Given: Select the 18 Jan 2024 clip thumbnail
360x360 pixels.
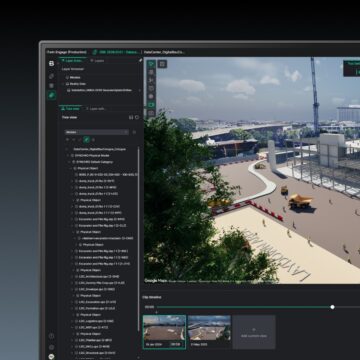Looking at the screenshot, I should click(164, 332).
